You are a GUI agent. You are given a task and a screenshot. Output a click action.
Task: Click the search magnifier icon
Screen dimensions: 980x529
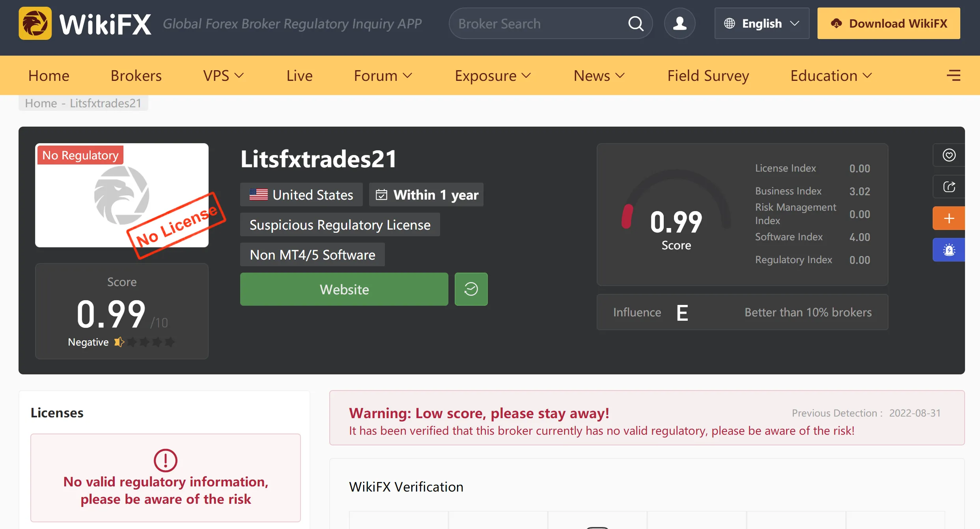[635, 24]
